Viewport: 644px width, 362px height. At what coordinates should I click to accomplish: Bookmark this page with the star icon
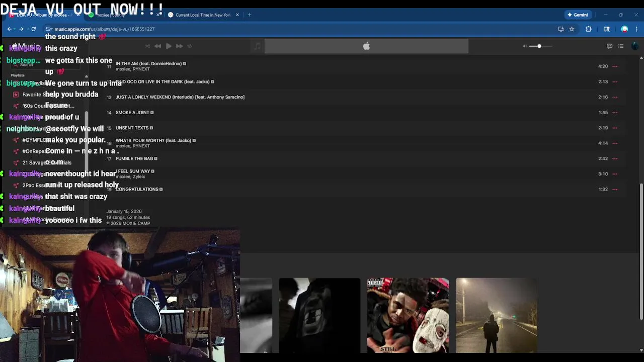pos(572,29)
